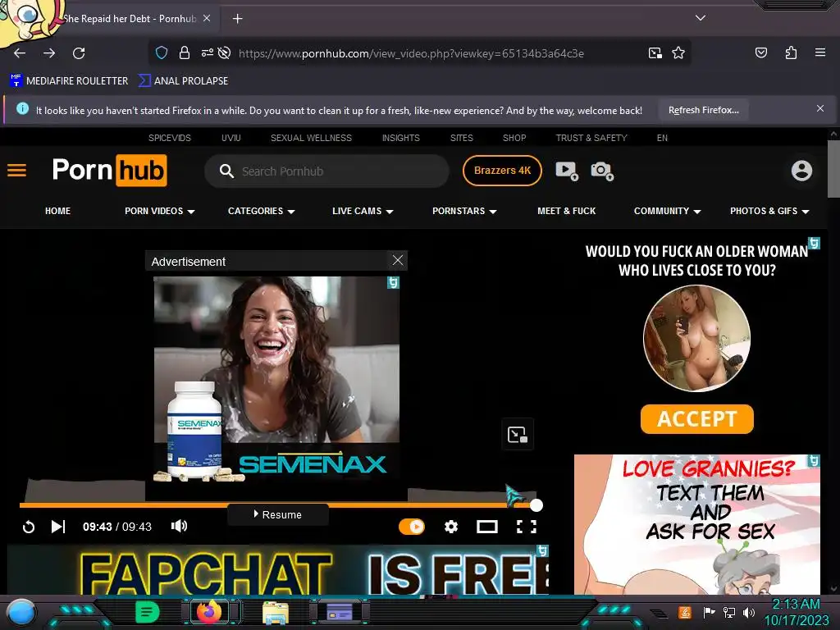
Task: Open the user account icon
Action: [801, 171]
